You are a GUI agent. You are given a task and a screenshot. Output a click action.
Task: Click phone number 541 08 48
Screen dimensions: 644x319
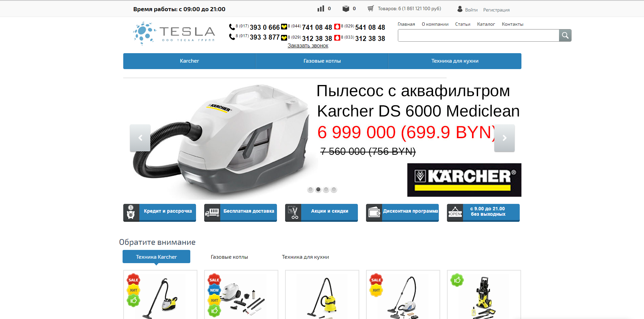click(x=370, y=27)
